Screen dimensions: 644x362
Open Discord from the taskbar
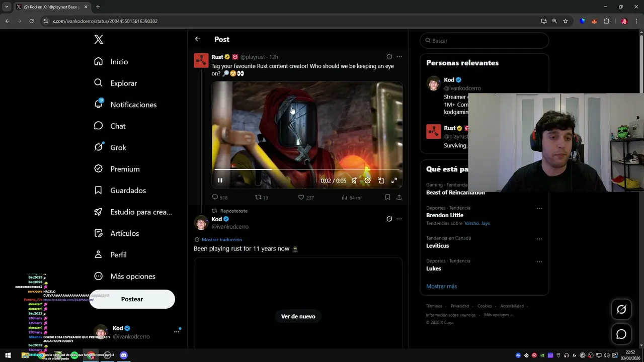point(124,355)
